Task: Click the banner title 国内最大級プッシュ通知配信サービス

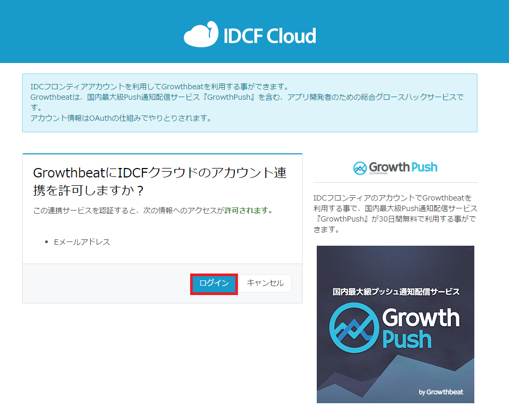Action: 396,291
